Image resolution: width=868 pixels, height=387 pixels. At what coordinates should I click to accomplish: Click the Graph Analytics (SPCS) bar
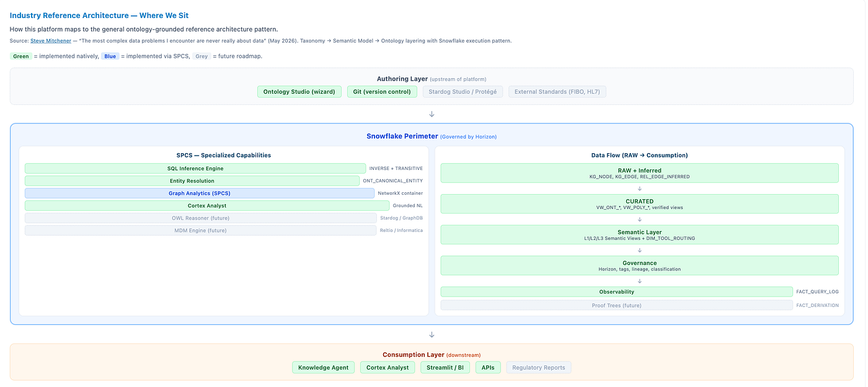(200, 193)
